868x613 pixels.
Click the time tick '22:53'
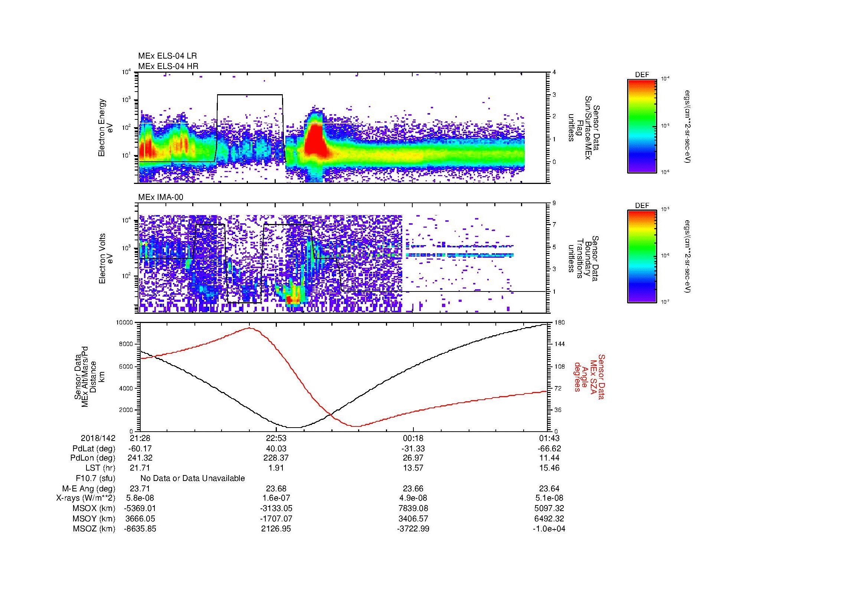coord(276,438)
